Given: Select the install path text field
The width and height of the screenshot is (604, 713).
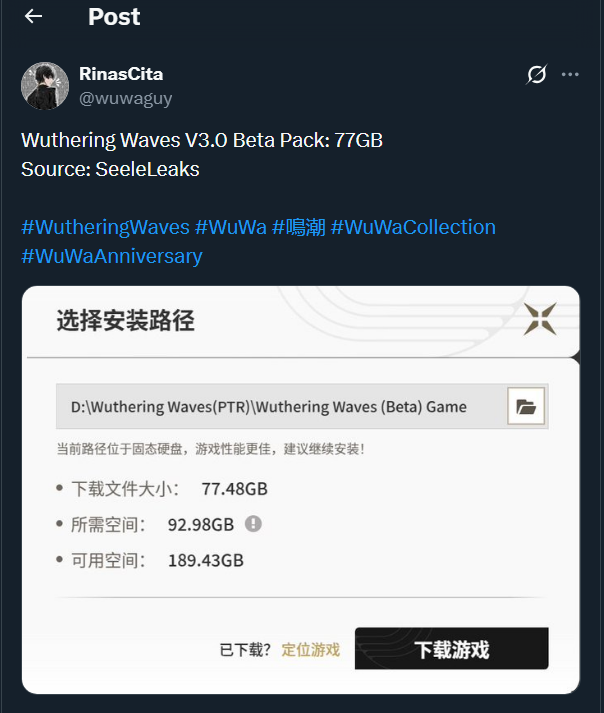Looking at the screenshot, I should 281,406.
